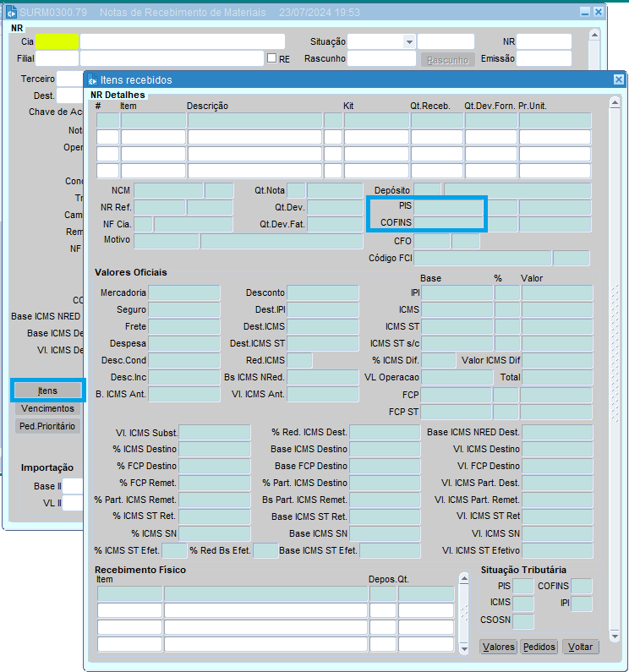Viewport: 629px width, 672px height.
Task: Open Pedidos from the bottom buttons
Action: (x=539, y=647)
